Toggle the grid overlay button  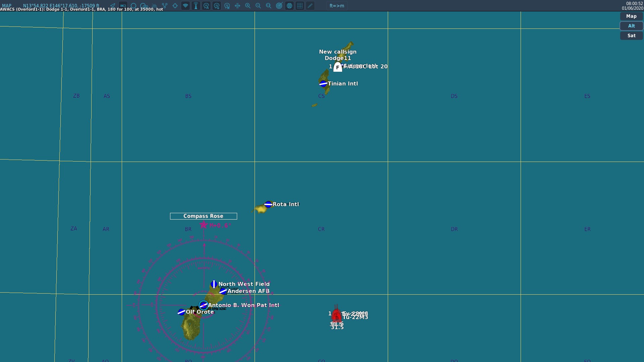click(x=300, y=6)
